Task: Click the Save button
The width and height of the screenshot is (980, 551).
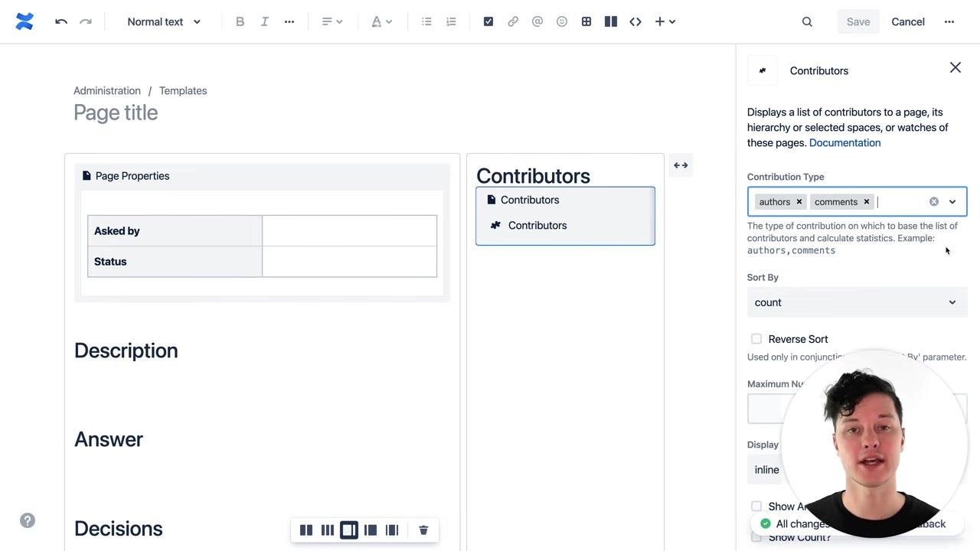Action: (x=858, y=21)
